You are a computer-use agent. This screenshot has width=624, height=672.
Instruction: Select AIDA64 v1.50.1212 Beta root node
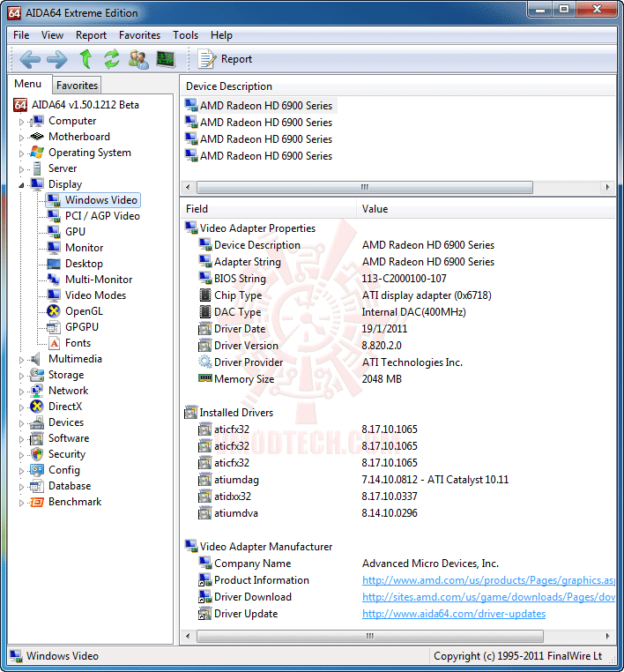[x=76, y=105]
